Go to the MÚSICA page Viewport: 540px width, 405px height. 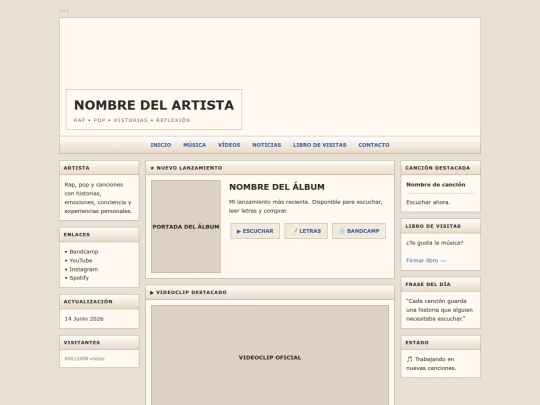pyautogui.click(x=195, y=145)
